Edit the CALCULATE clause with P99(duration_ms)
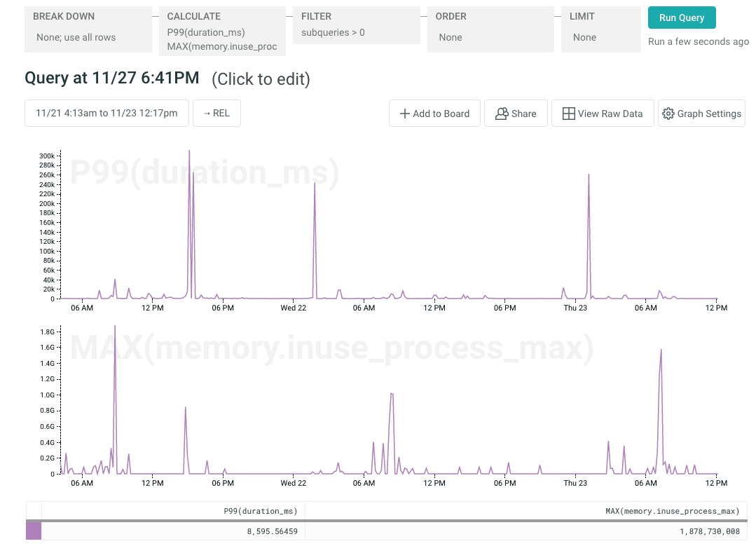This screenshot has height=546, width=756. (x=221, y=32)
